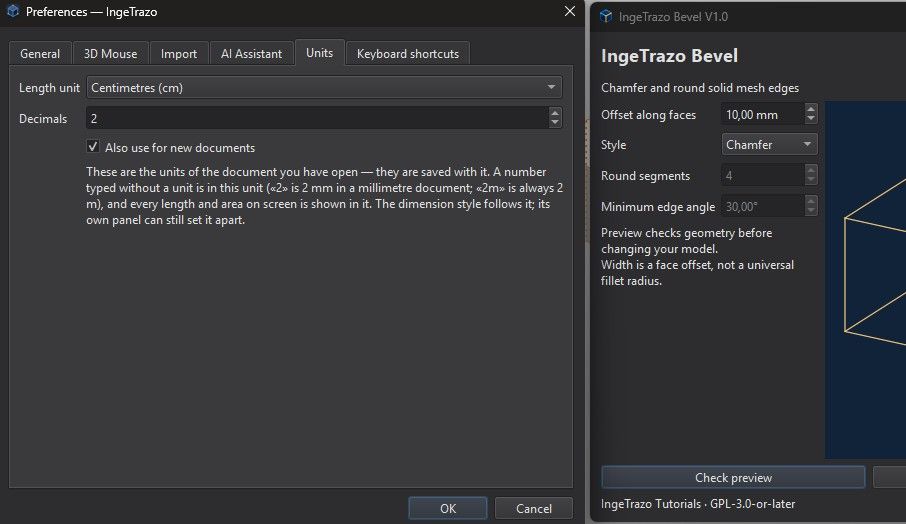Click the IngeTrazo cube icon in Preferences title bar
The image size is (906, 524).
click(x=13, y=11)
